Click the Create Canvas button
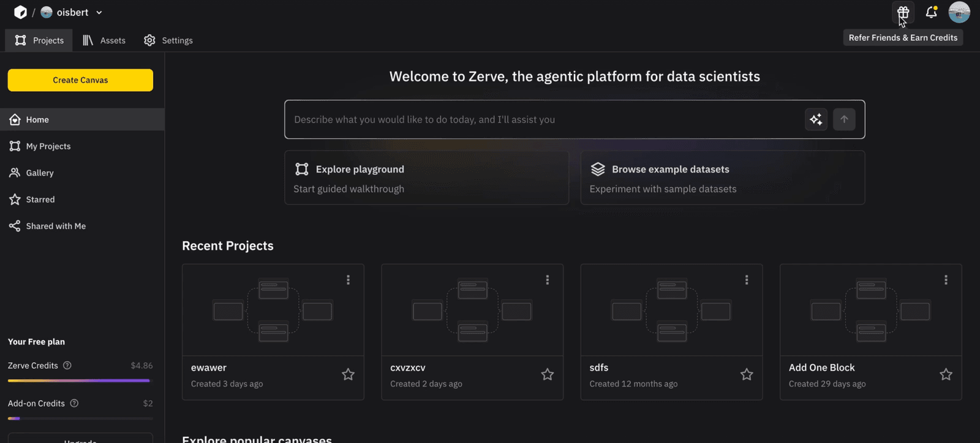This screenshot has width=980, height=443. click(80, 80)
